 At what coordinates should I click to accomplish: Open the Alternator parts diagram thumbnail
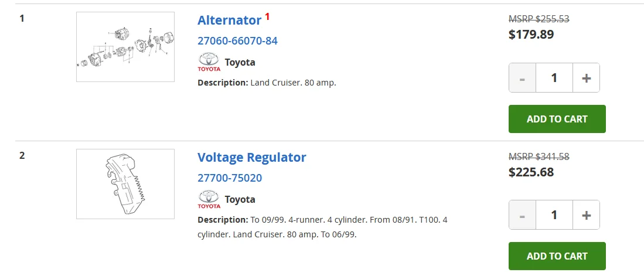click(x=125, y=47)
